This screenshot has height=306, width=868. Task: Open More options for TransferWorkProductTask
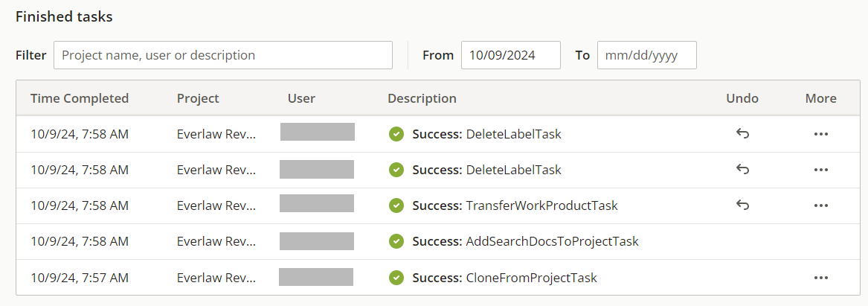click(821, 205)
